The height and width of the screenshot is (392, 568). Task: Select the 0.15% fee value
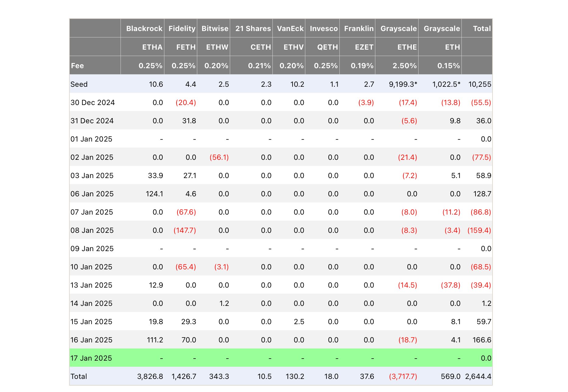[449, 66]
